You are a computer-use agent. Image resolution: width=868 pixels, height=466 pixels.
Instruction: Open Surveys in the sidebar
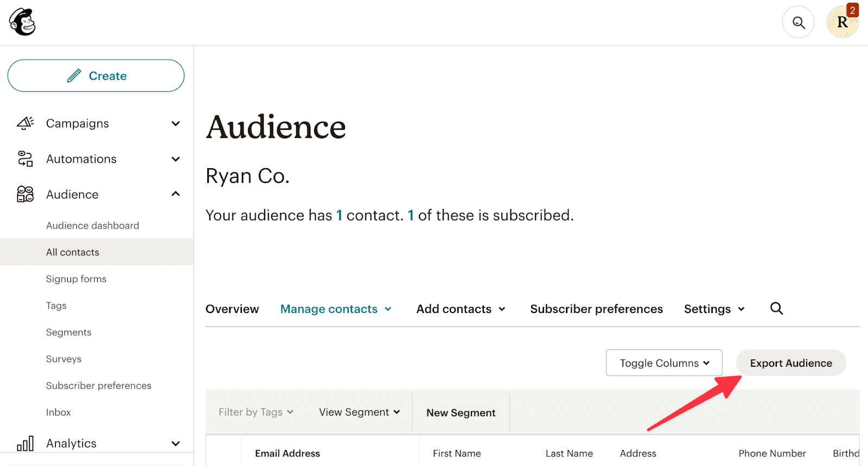tap(64, 359)
